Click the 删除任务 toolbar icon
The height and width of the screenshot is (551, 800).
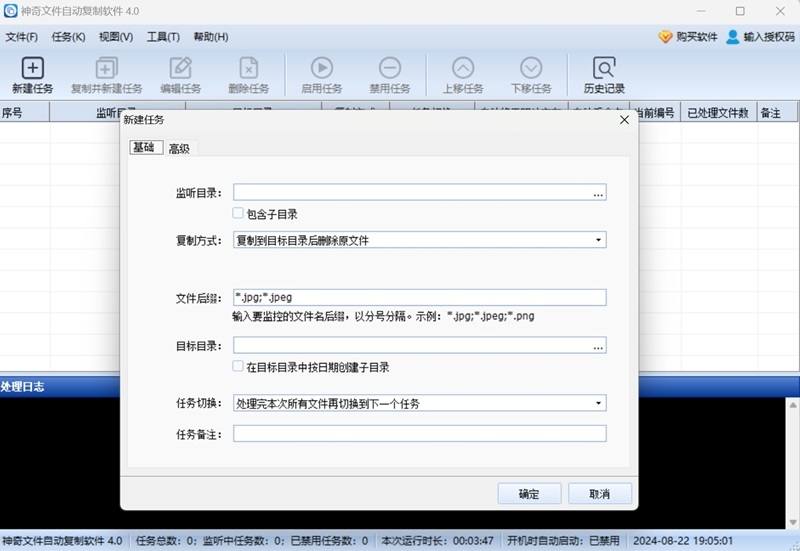pos(249,68)
